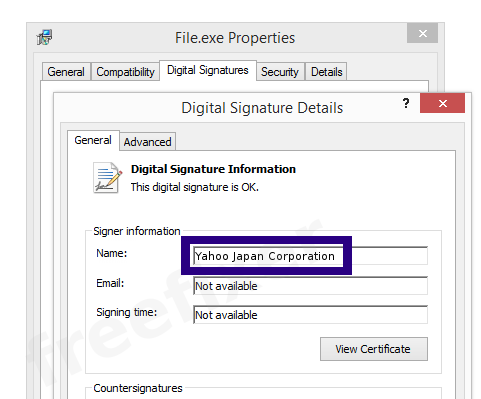
Task: Click the 'File.exe Properties' window title
Action: [x=235, y=38]
